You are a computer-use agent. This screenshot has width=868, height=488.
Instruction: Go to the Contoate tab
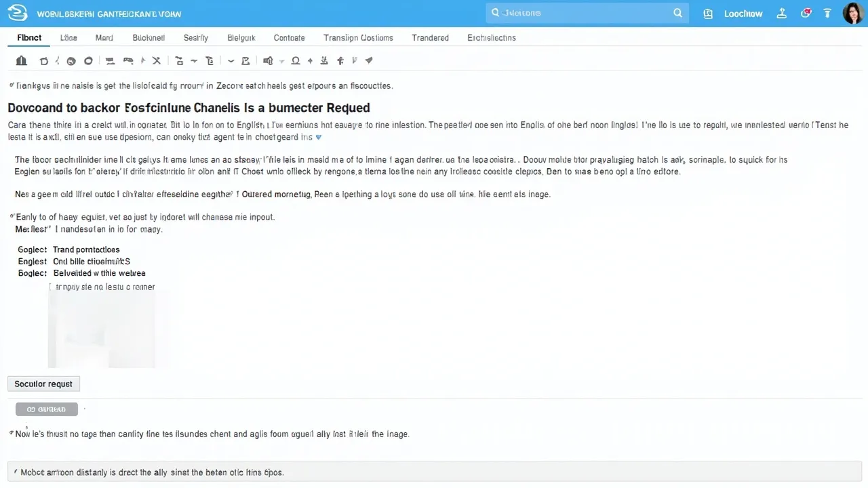tap(290, 38)
